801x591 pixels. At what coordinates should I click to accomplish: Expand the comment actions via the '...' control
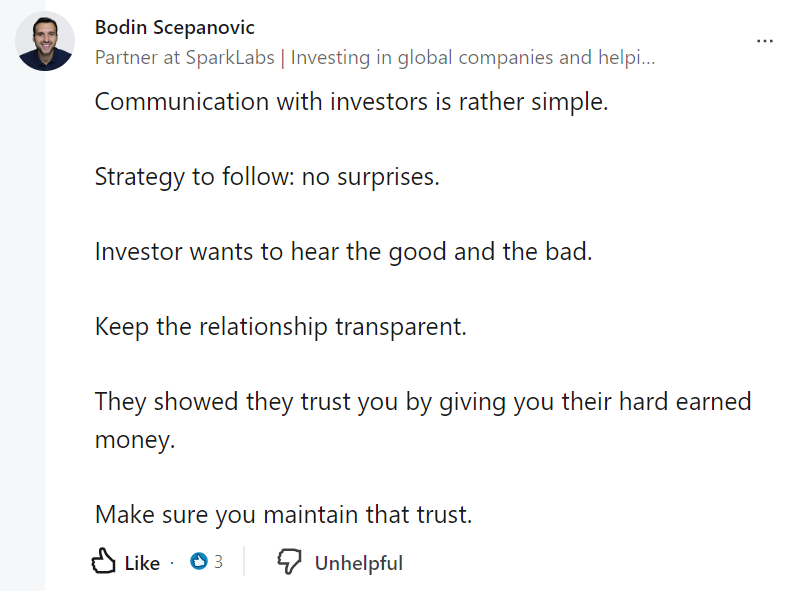(x=766, y=40)
